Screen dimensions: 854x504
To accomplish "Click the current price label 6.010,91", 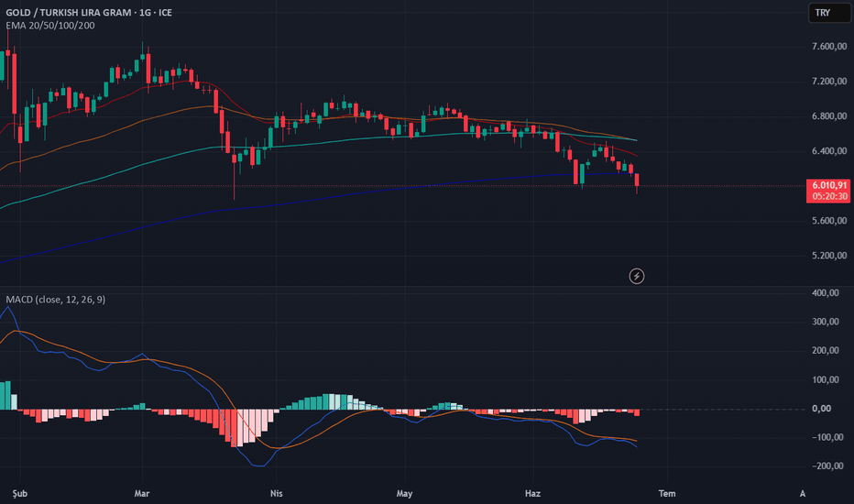I will 829,185.
